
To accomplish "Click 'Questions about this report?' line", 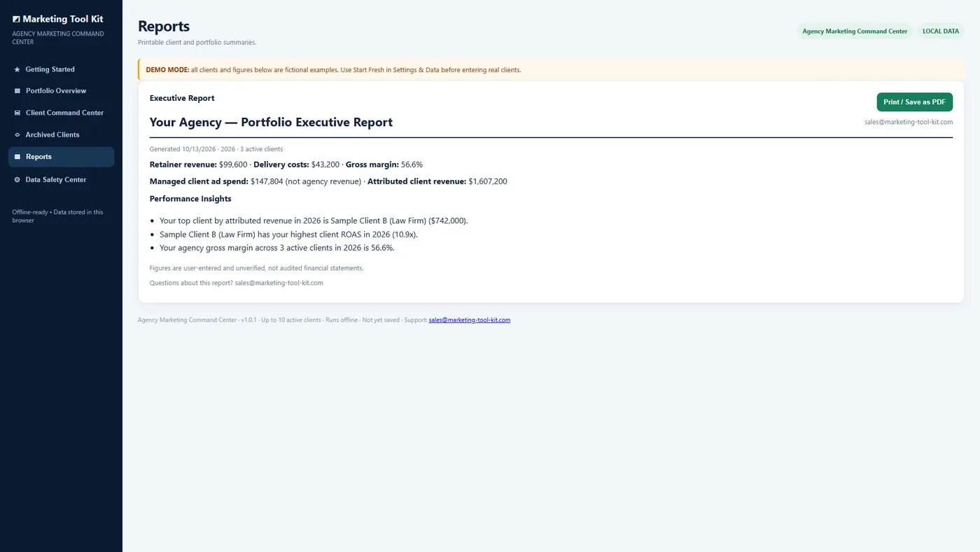I will [237, 283].
